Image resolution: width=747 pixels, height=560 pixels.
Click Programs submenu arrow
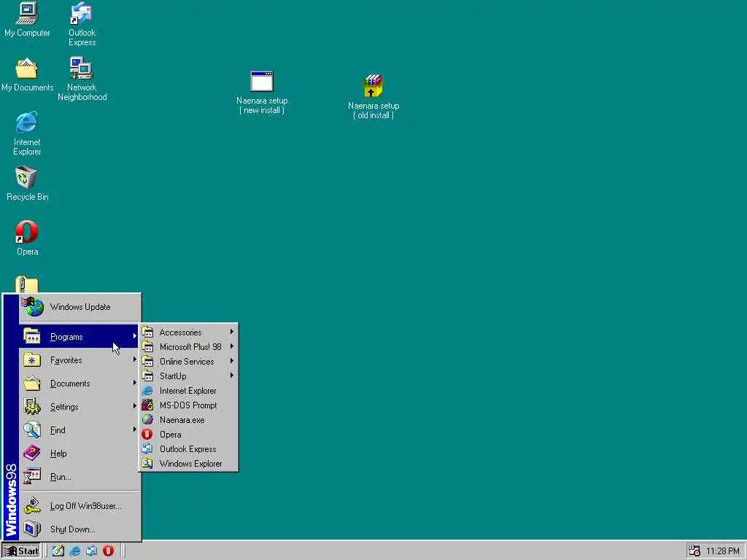pos(134,336)
